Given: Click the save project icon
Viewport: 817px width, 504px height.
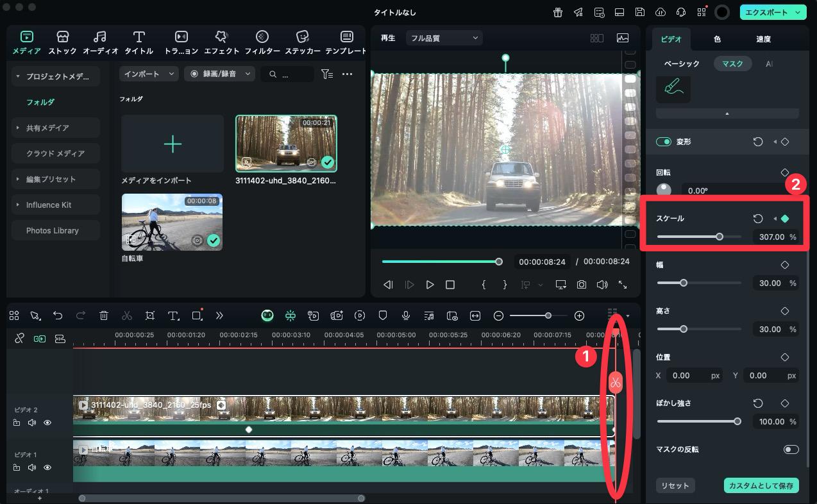Looking at the screenshot, I should [x=639, y=12].
